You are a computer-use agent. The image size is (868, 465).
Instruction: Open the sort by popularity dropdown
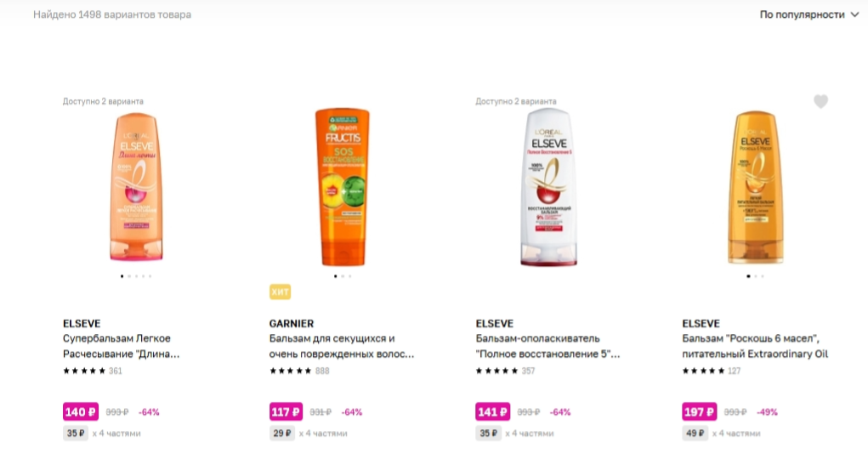(x=808, y=14)
